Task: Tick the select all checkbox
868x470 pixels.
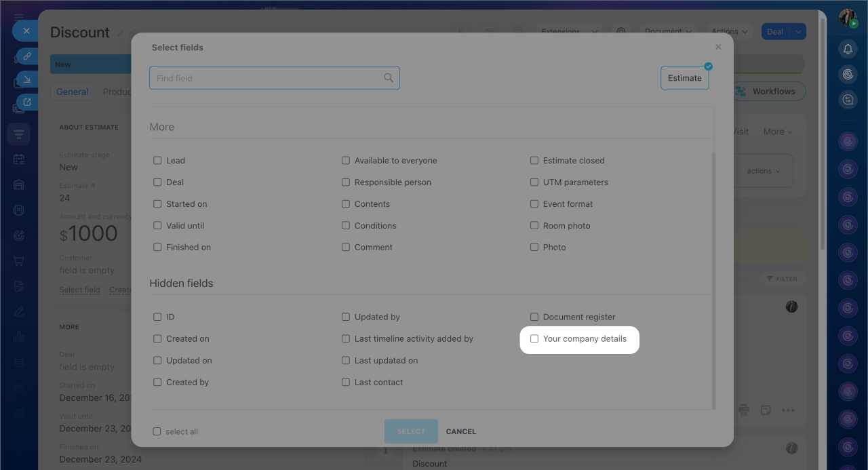Action: [x=157, y=431]
